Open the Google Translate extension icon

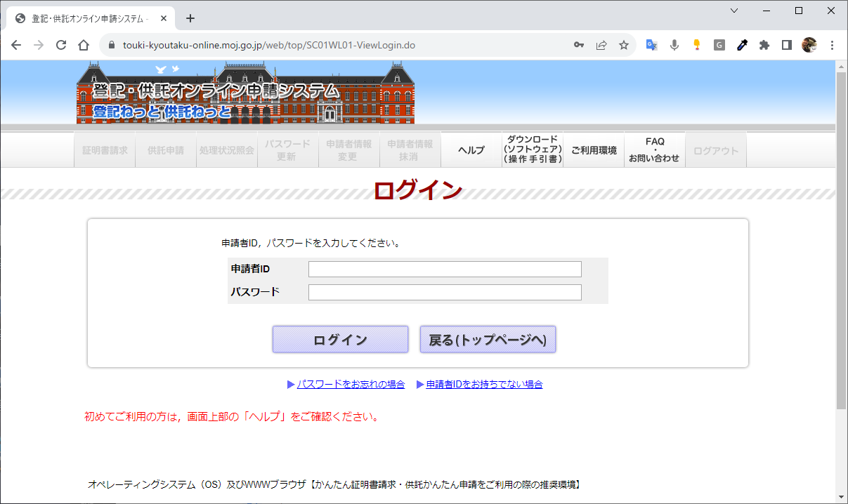652,45
